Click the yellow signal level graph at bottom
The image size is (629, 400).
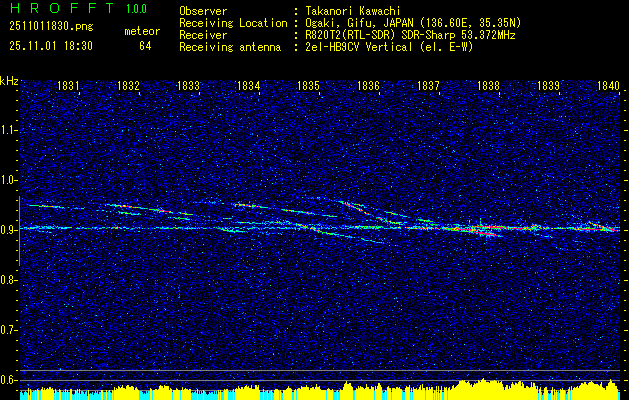320,390
